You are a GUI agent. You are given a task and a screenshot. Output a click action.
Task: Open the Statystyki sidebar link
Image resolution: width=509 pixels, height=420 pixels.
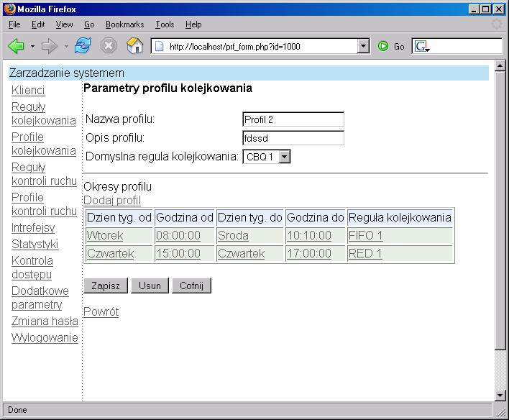click(x=35, y=245)
